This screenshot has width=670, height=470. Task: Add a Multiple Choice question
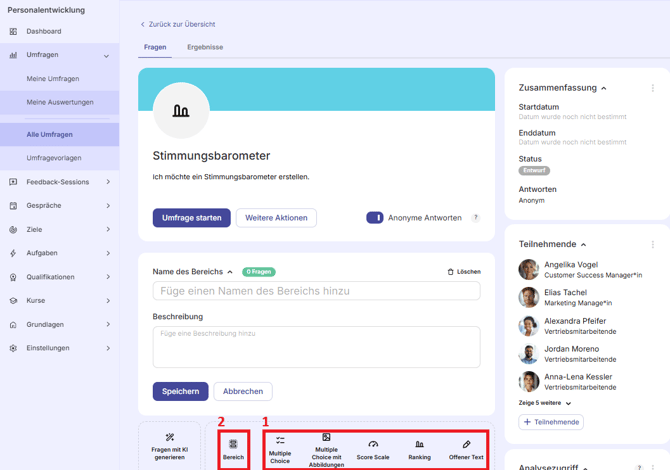[280, 450]
